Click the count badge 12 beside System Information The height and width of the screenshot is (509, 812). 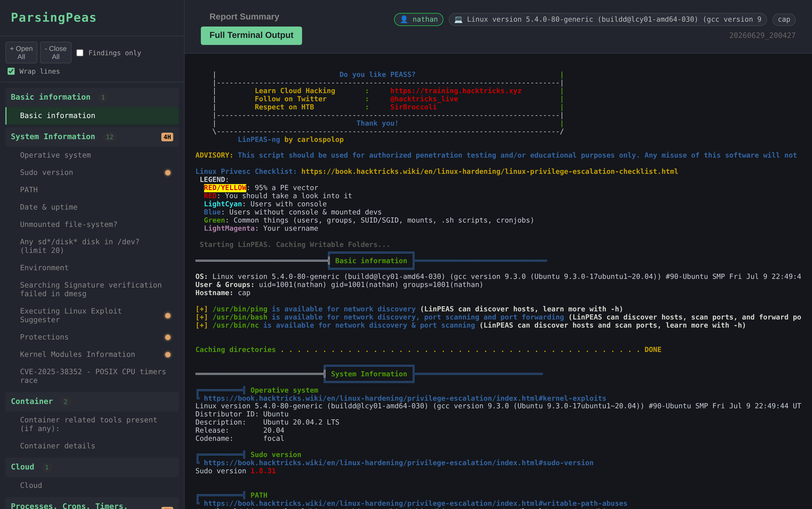click(110, 137)
